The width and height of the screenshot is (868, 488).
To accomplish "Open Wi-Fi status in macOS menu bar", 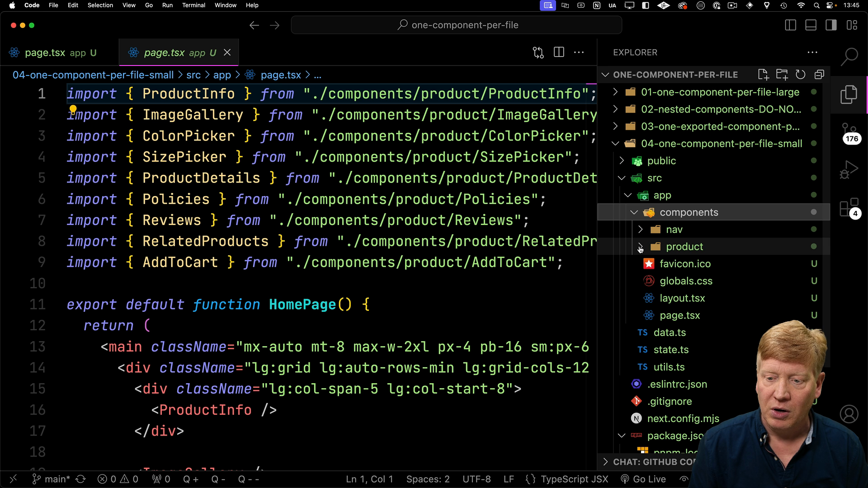I will coord(801,5).
